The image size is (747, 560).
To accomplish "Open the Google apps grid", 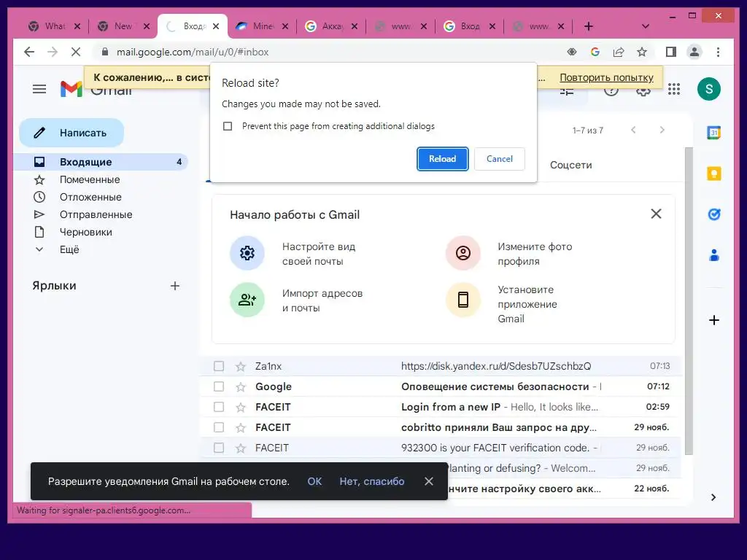I will coord(673,89).
